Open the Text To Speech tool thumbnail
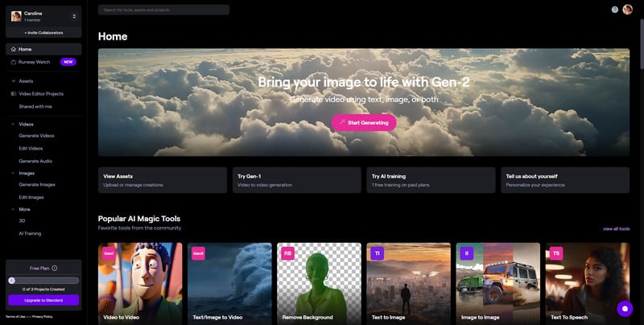This screenshot has width=644, height=325. 588,284
